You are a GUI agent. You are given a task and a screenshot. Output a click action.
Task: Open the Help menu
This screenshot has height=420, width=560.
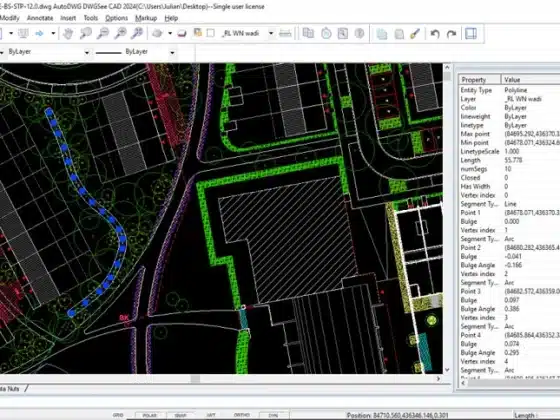pos(171,18)
